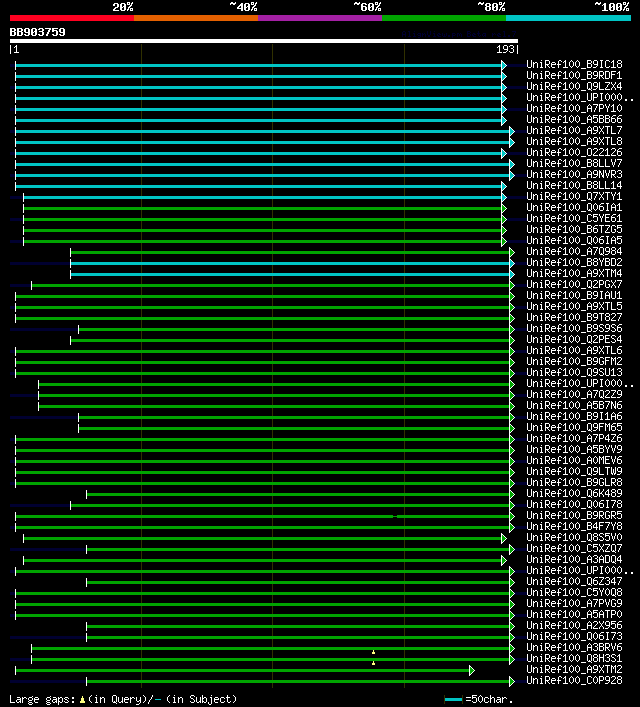Select the UniRef100_A9XTM4 label
This screenshot has height=707, width=640.
(574, 274)
